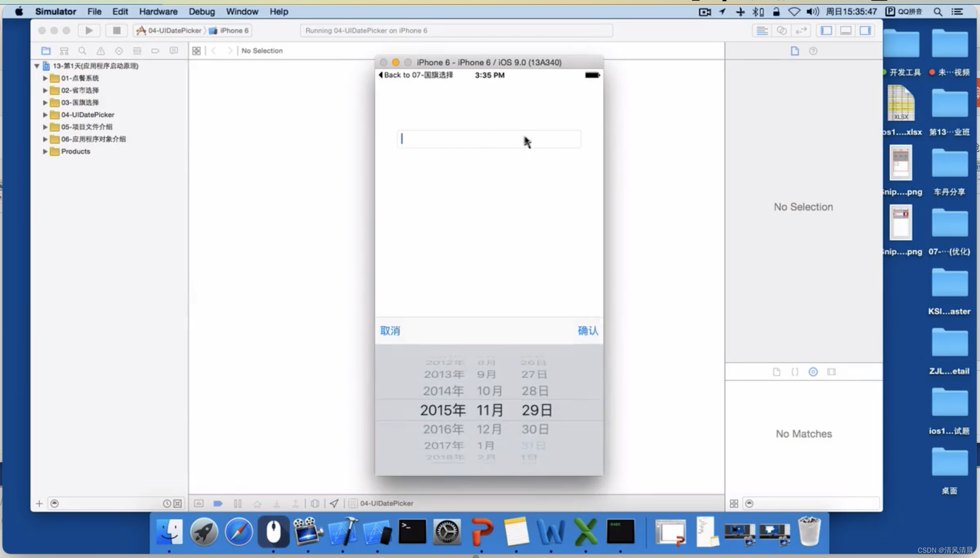
Task: Expand the 06-应用程序对象介绍 folder
Action: point(45,139)
